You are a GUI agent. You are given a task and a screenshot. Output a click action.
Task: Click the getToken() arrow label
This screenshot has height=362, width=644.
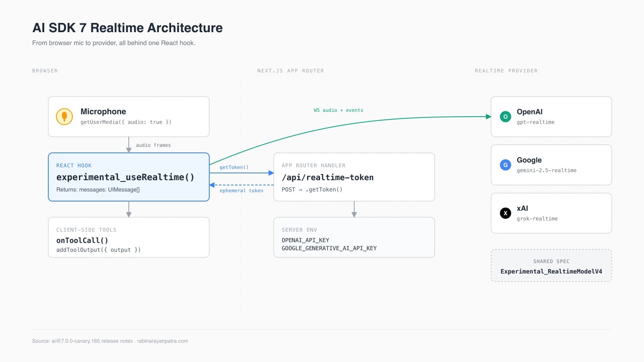[x=234, y=167]
